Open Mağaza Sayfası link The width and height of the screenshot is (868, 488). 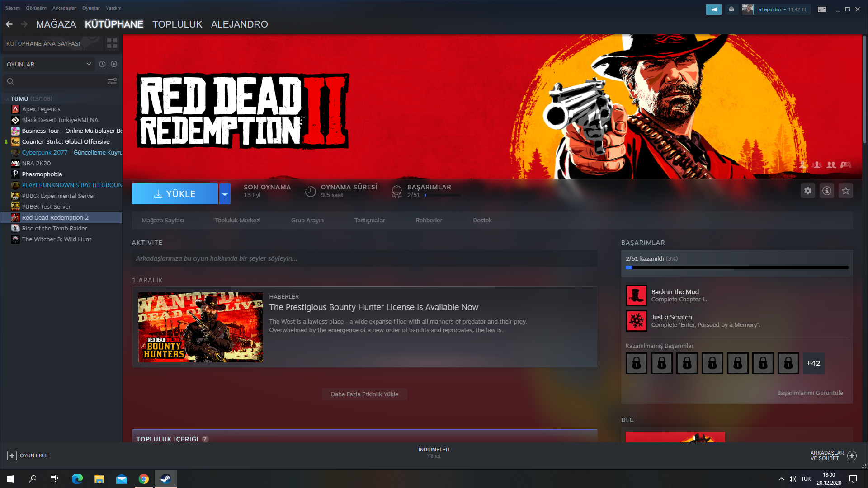163,221
